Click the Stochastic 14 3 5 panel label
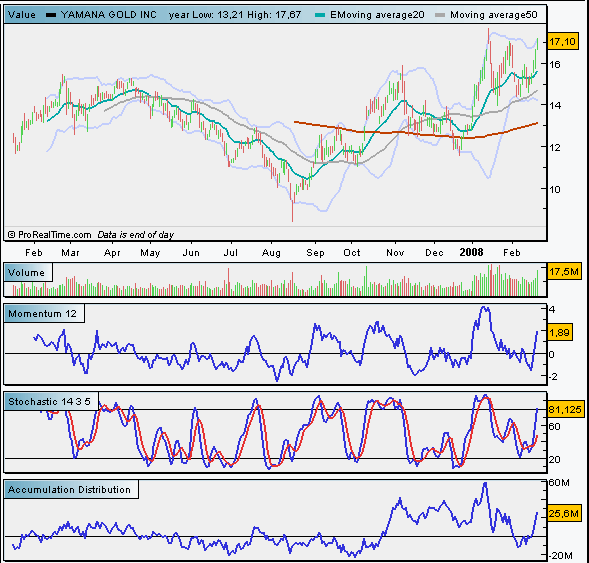 [51, 402]
